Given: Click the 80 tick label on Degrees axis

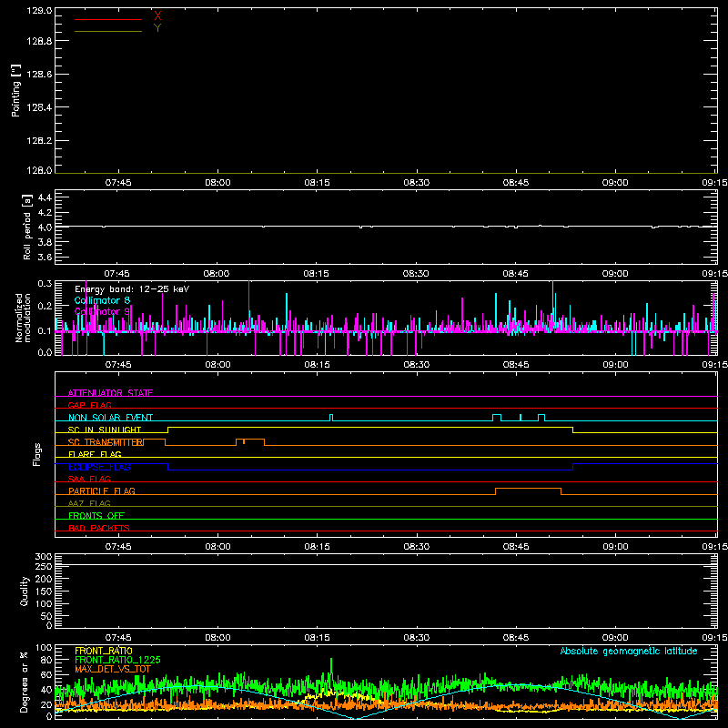Looking at the screenshot, I should pos(46,660).
